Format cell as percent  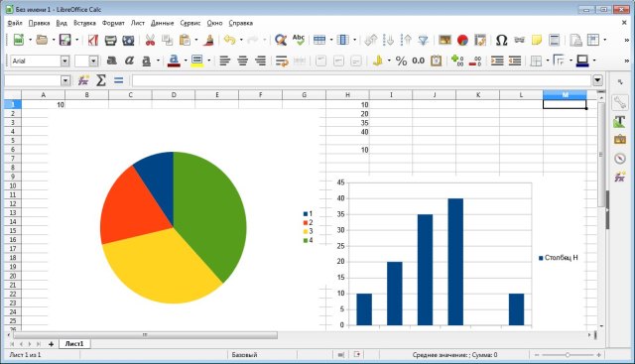coord(401,61)
